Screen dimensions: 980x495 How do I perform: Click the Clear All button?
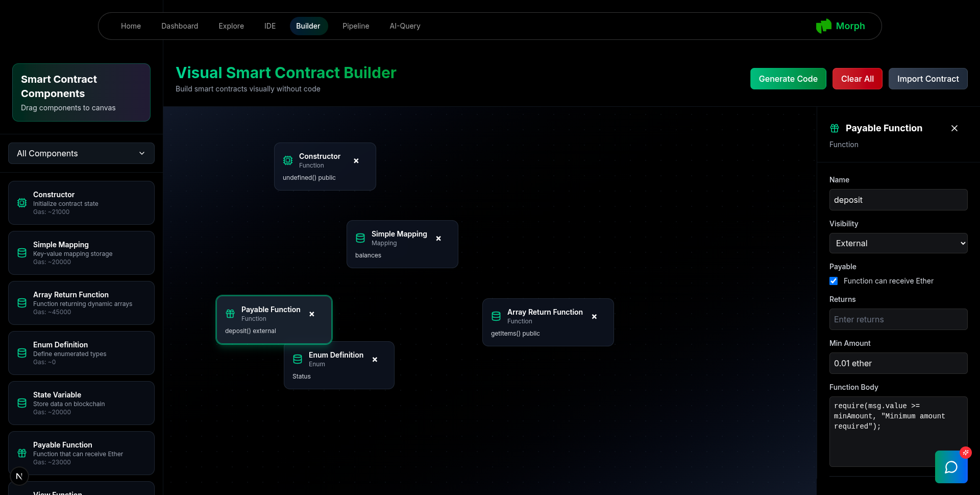(857, 79)
